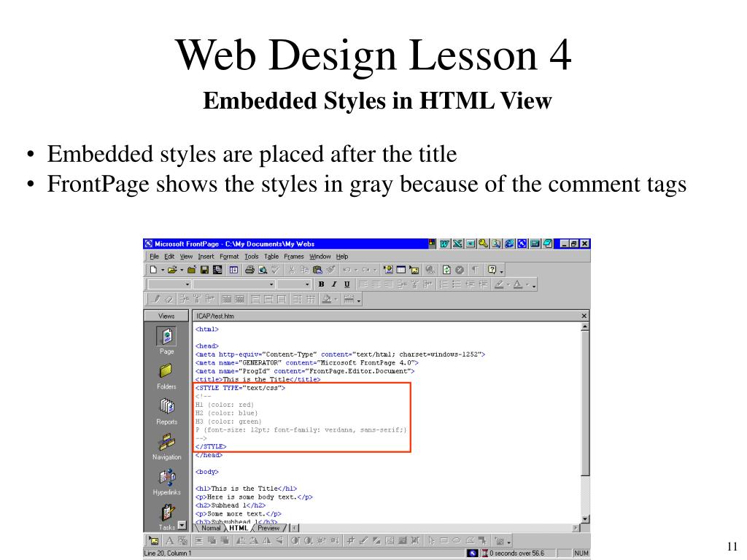Click the vertical scrollbar up arrow
This screenshot has width=747, height=560.
584,327
